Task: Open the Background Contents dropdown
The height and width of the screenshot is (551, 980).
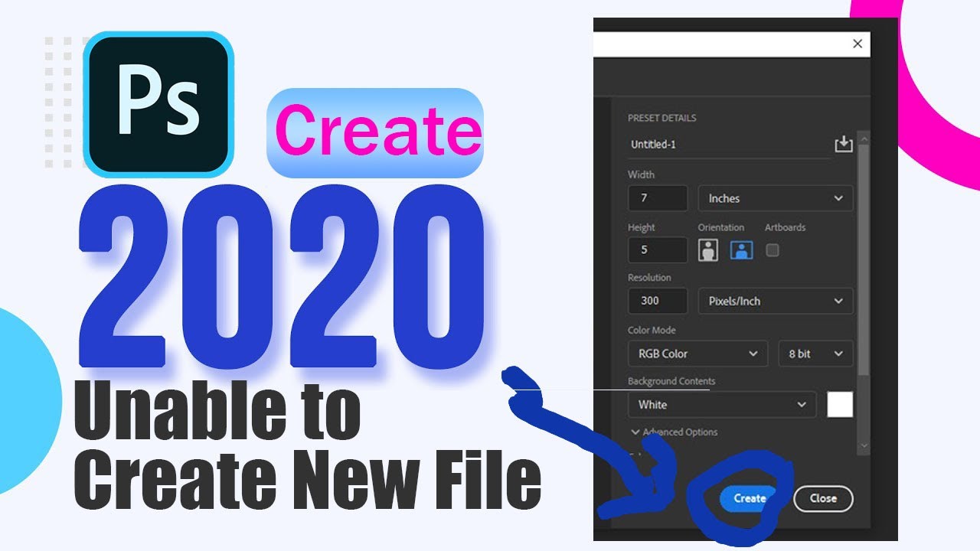Action: [x=720, y=404]
